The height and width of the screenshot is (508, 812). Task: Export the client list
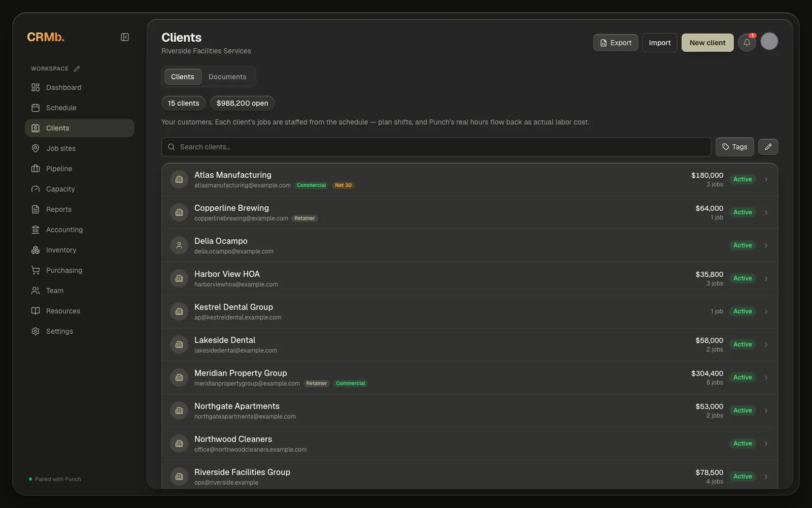(616, 43)
